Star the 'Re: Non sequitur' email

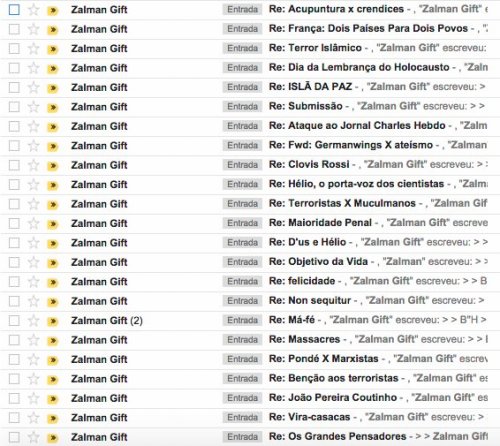33,301
